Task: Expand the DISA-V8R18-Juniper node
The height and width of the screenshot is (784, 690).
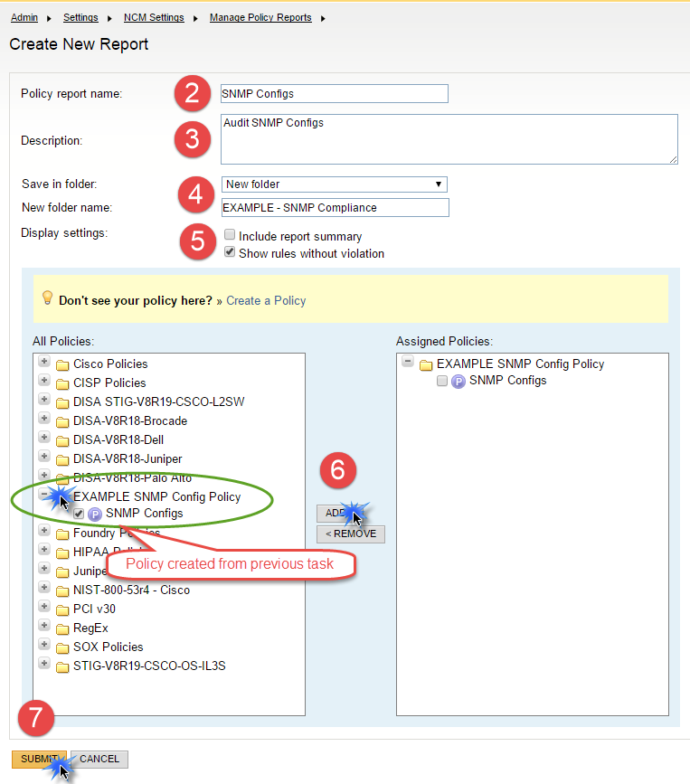Action: click(44, 456)
